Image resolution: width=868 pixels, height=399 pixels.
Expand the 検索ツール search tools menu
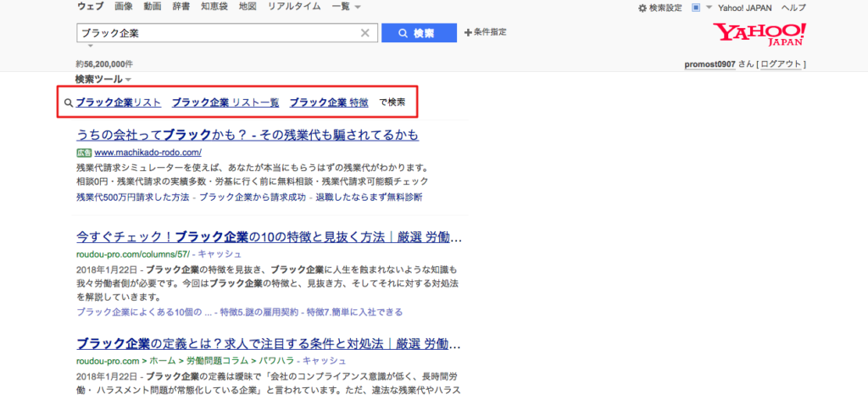103,79
